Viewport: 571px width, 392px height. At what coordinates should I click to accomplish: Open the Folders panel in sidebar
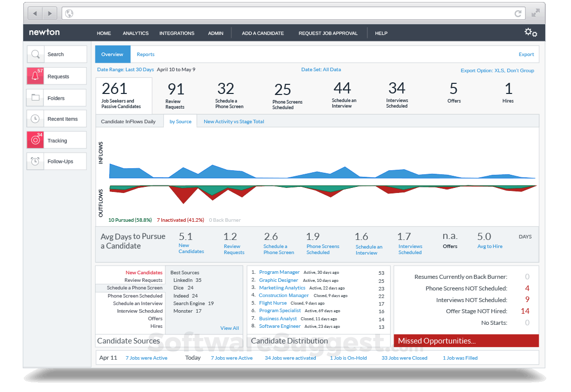[x=56, y=97]
